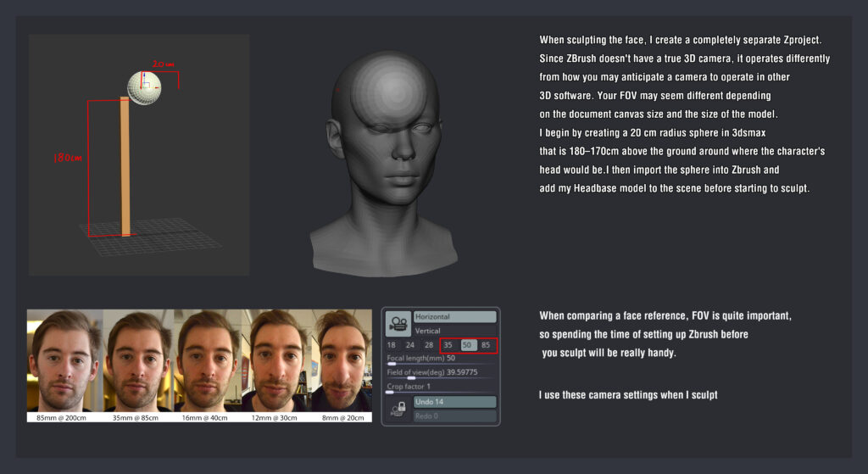
Task: Click the orange pole in the 3dsmax viewport
Action: point(125,166)
